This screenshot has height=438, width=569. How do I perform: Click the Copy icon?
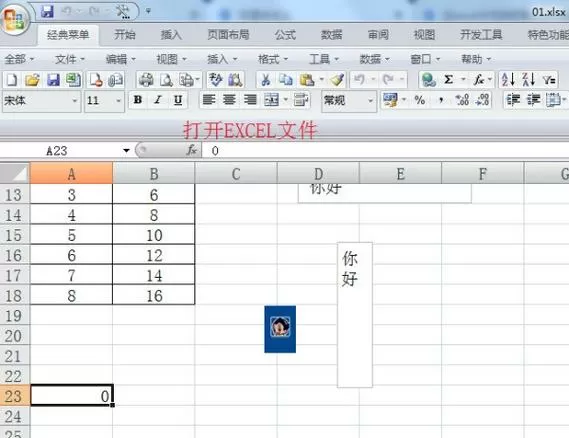click(x=286, y=80)
